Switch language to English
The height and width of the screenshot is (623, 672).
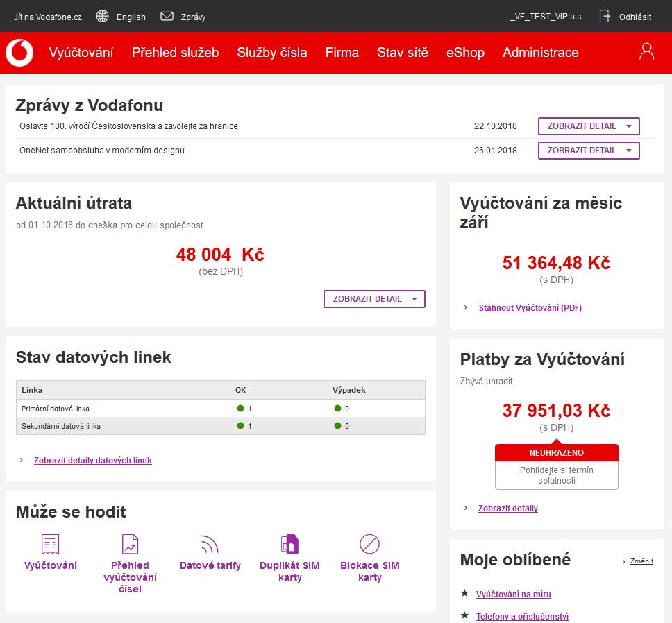(131, 17)
